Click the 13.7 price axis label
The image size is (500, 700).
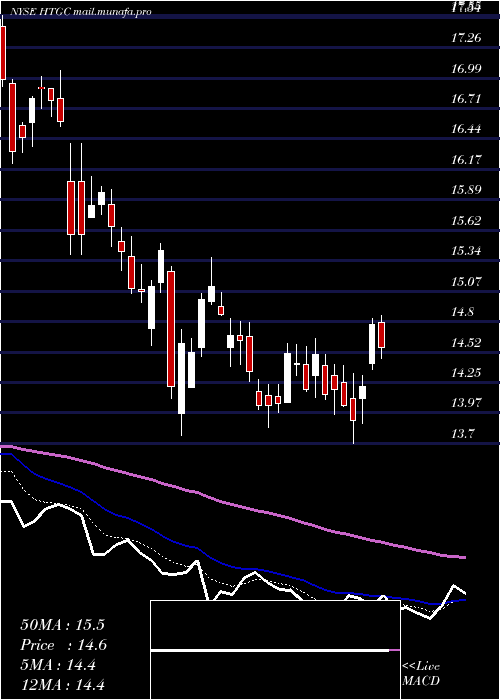pos(462,433)
